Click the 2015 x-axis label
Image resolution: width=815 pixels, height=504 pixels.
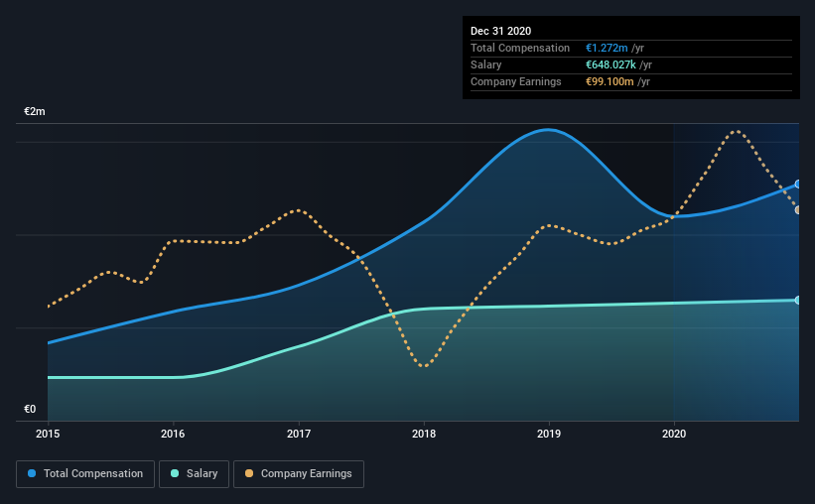48,434
